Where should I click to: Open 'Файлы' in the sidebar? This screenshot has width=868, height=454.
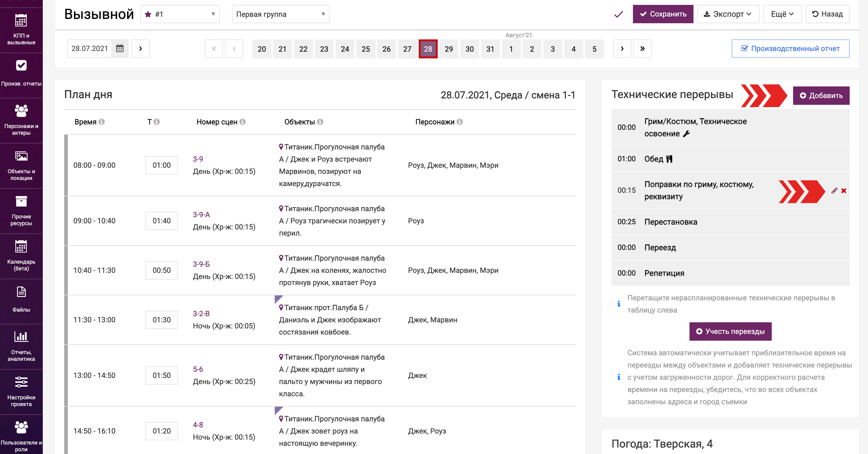[21, 299]
